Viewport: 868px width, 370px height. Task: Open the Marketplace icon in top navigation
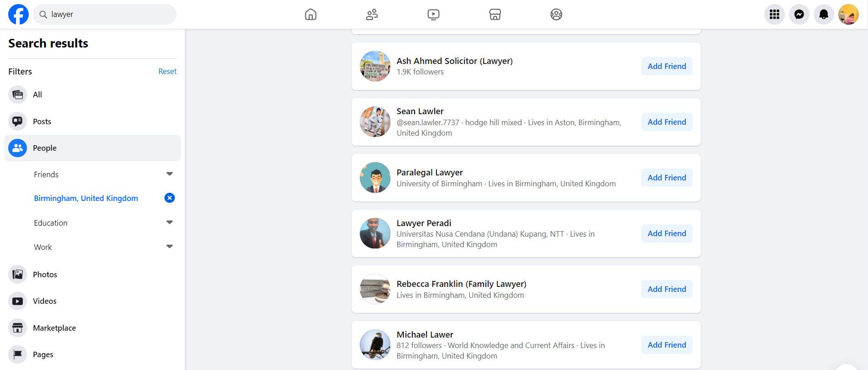click(495, 15)
